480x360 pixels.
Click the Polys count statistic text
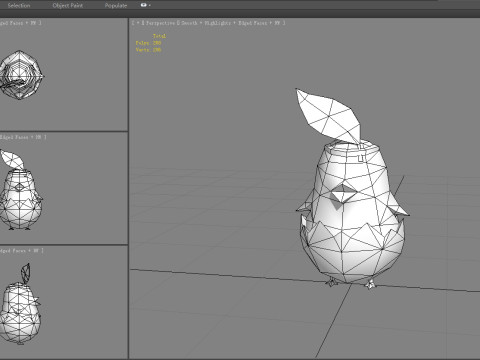coord(148,43)
